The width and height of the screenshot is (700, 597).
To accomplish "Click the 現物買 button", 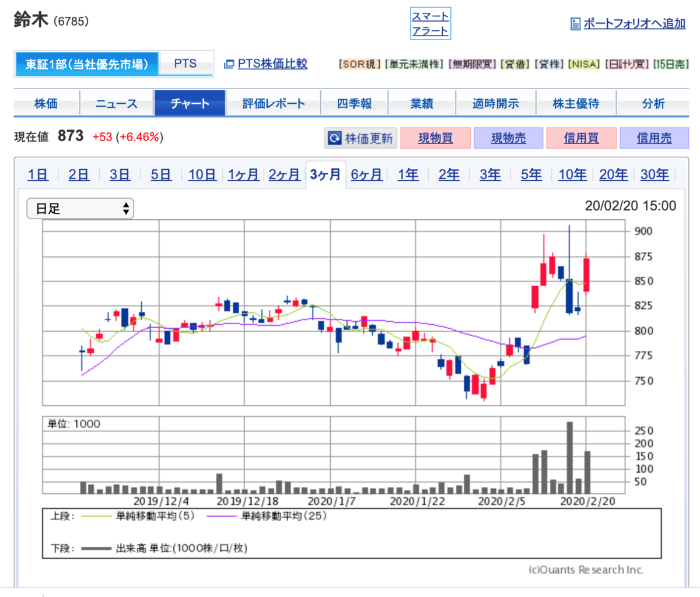I will click(435, 138).
